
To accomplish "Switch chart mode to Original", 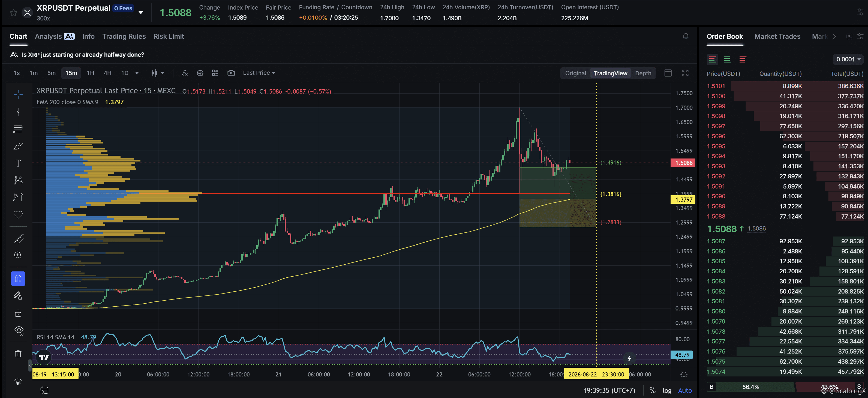I will click(575, 73).
